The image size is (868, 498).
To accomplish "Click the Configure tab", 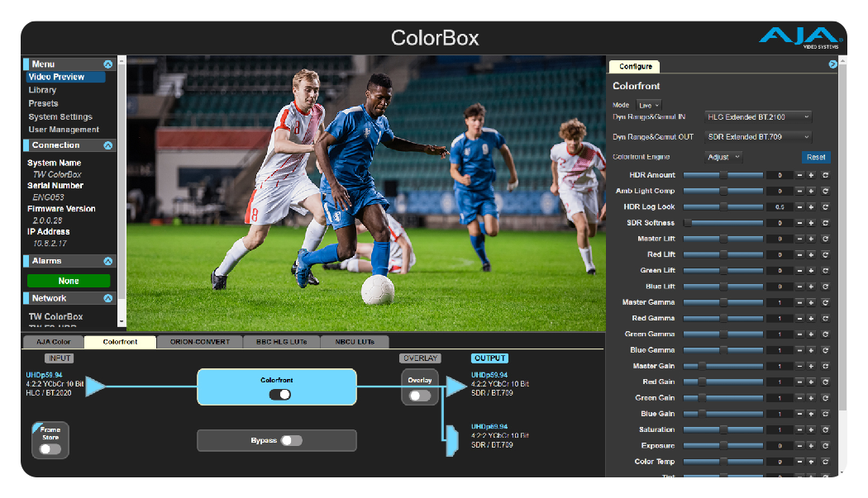I will [x=635, y=66].
